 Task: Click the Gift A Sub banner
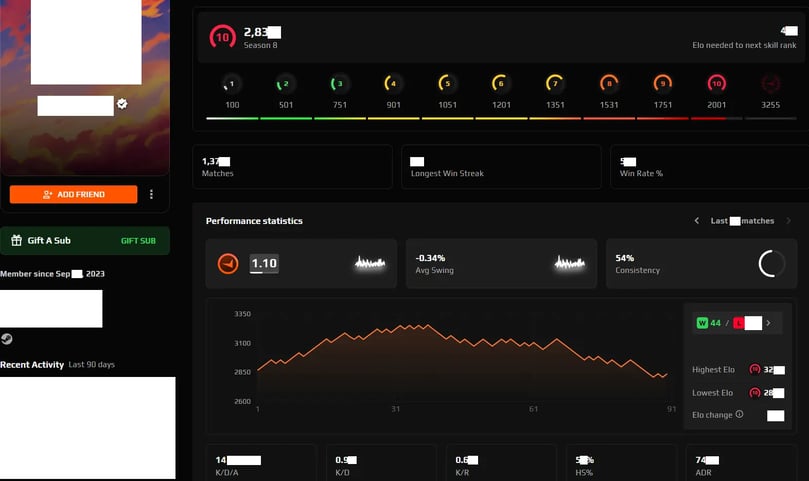85,240
